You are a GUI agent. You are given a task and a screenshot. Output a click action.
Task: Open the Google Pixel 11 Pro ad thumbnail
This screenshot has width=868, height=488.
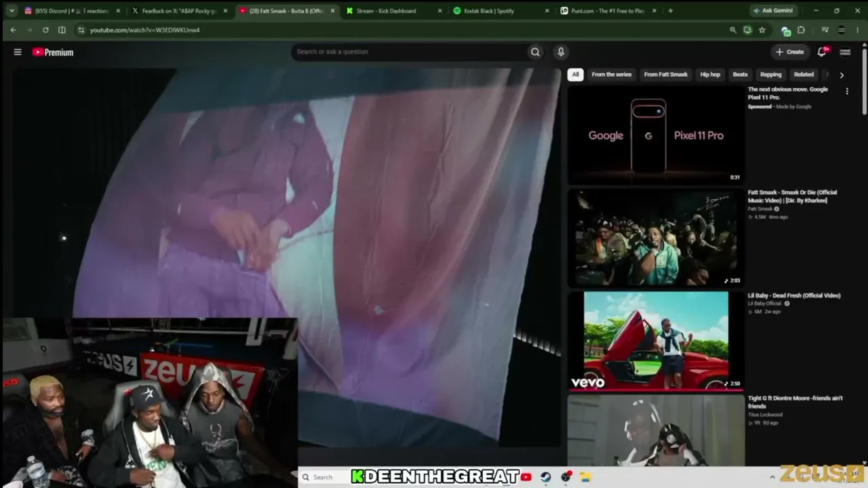(656, 135)
